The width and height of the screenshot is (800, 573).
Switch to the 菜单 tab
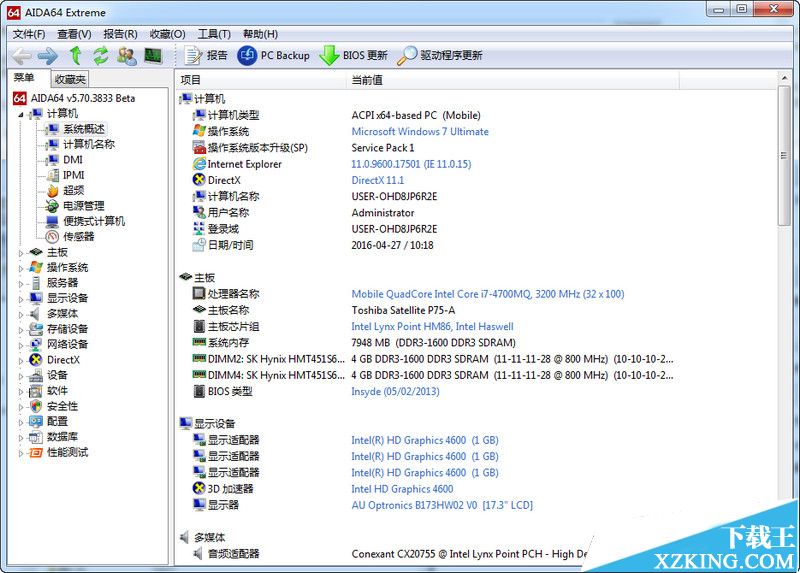click(23, 78)
